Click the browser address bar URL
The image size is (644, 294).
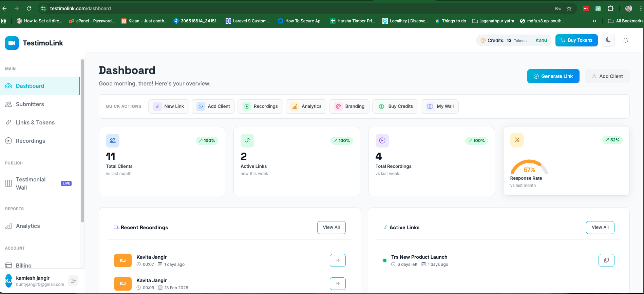pos(80,8)
